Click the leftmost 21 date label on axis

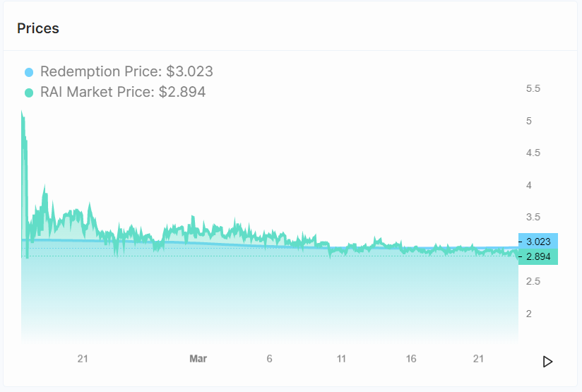coord(83,359)
